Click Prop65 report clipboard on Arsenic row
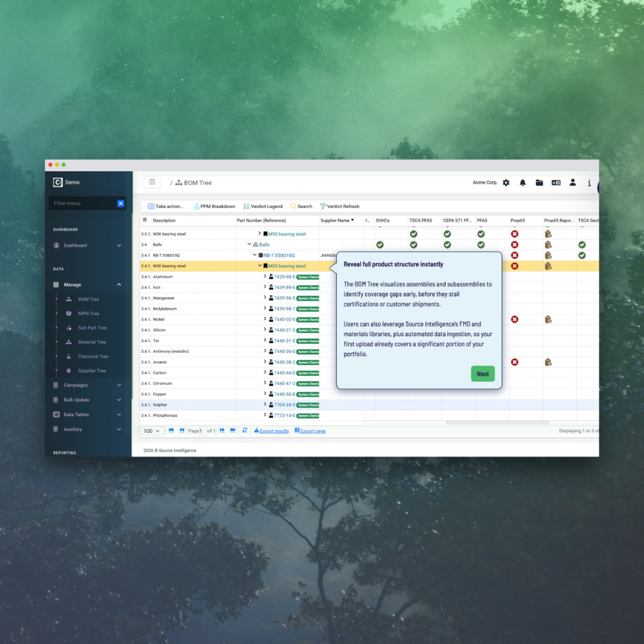This screenshot has width=644, height=644. pyautogui.click(x=548, y=362)
